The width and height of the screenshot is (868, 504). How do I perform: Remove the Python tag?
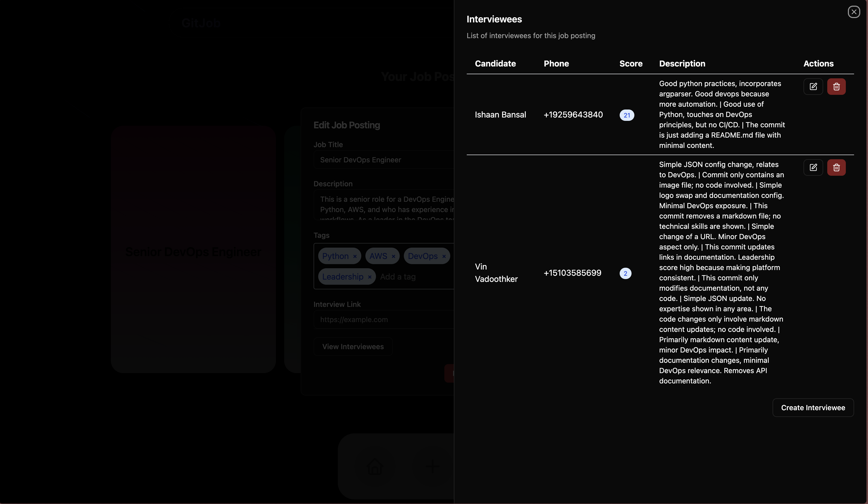coord(355,256)
